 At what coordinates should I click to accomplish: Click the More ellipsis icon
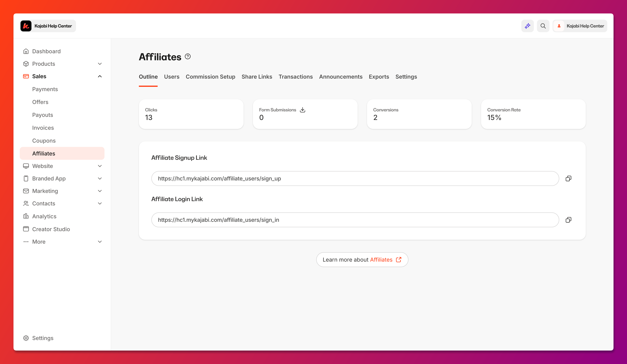(x=26, y=241)
